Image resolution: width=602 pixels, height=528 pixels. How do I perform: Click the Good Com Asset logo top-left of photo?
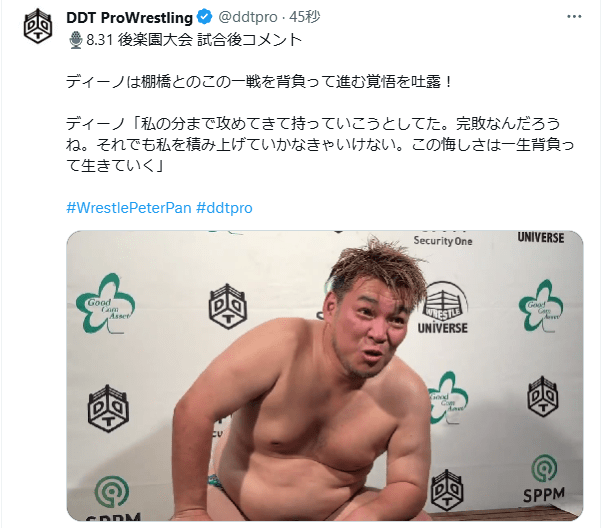tap(105, 303)
